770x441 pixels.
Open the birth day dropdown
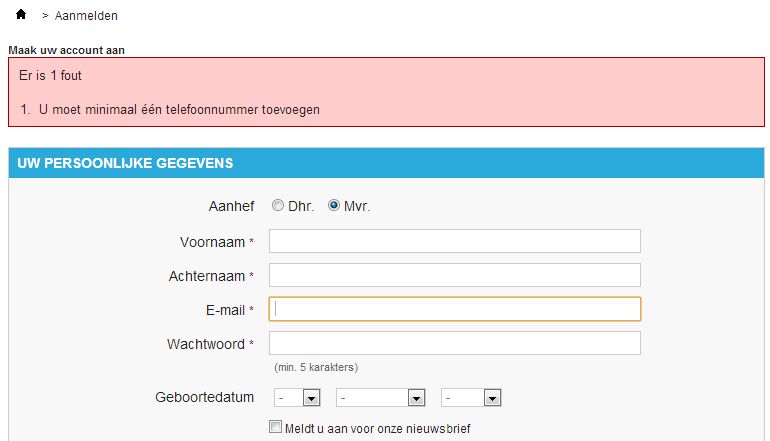tap(296, 398)
